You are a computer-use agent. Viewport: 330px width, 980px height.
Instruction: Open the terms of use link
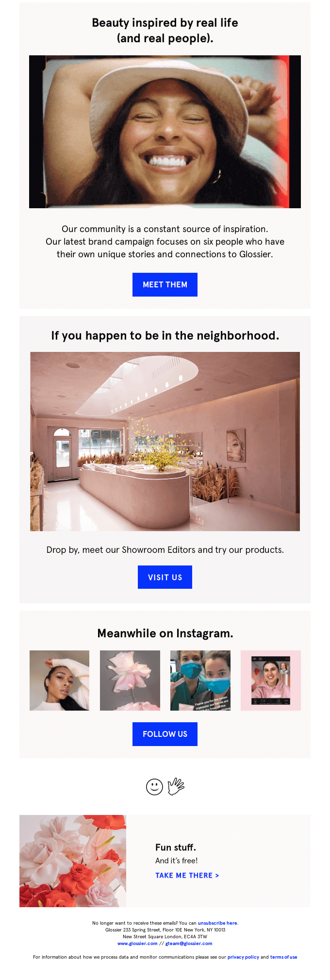point(283,957)
